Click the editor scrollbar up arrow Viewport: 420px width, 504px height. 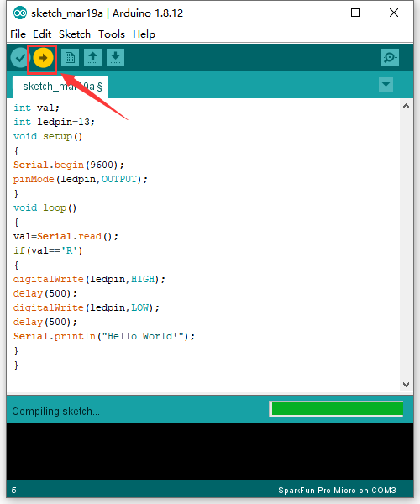407,107
